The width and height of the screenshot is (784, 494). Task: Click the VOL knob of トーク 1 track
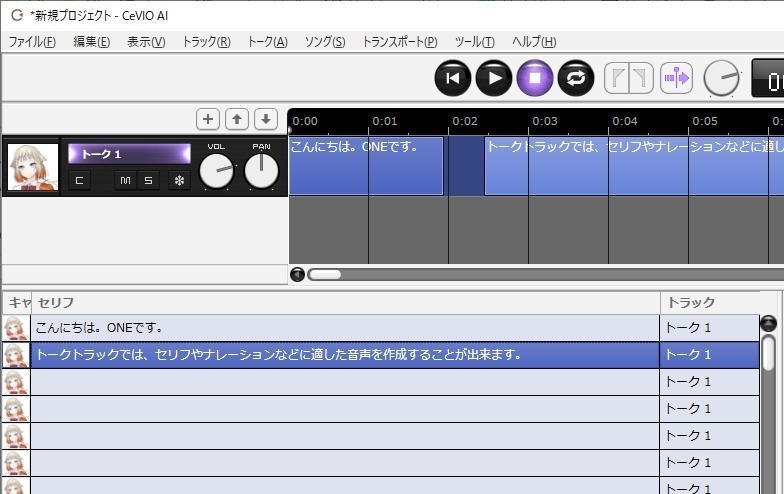click(x=216, y=171)
